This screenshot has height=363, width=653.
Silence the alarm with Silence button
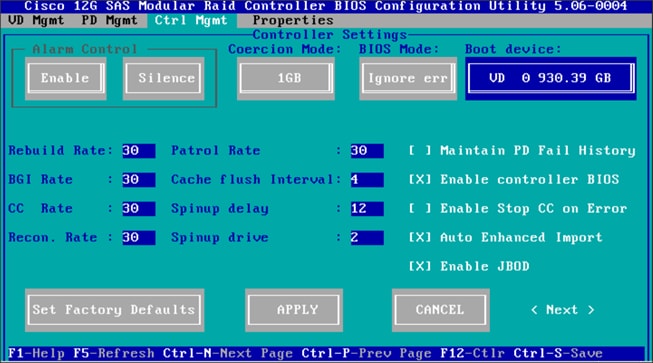click(x=163, y=78)
